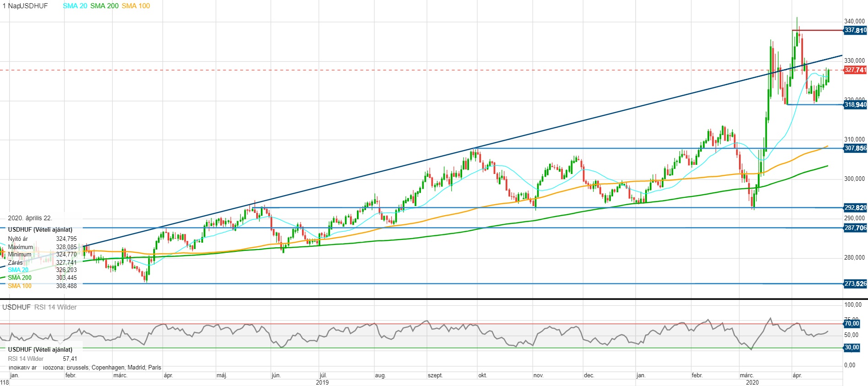Select the 337,810 resistance price label
This screenshot has width=868, height=386.
click(x=855, y=30)
